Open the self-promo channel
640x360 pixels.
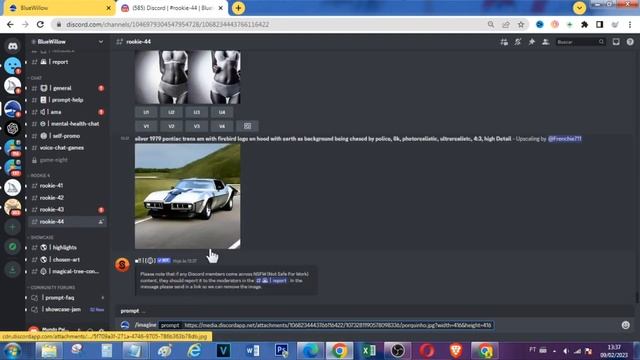[x=67, y=136]
